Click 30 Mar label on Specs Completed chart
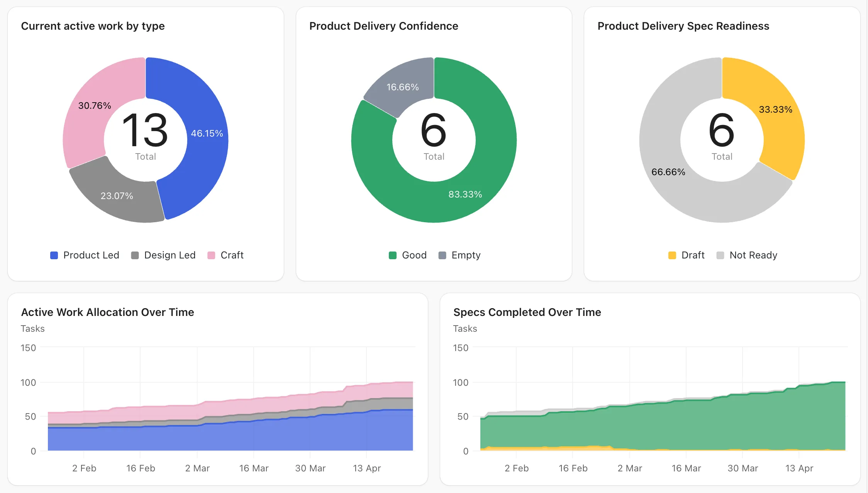 click(743, 468)
